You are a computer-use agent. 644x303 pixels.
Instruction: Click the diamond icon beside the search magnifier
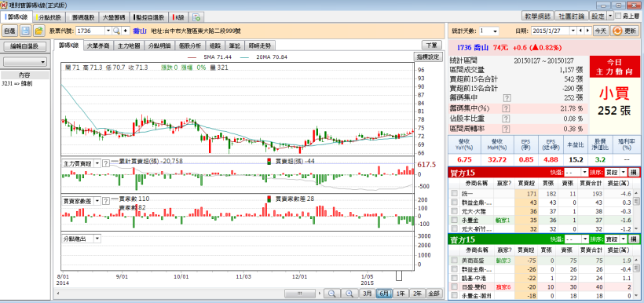click(x=125, y=31)
